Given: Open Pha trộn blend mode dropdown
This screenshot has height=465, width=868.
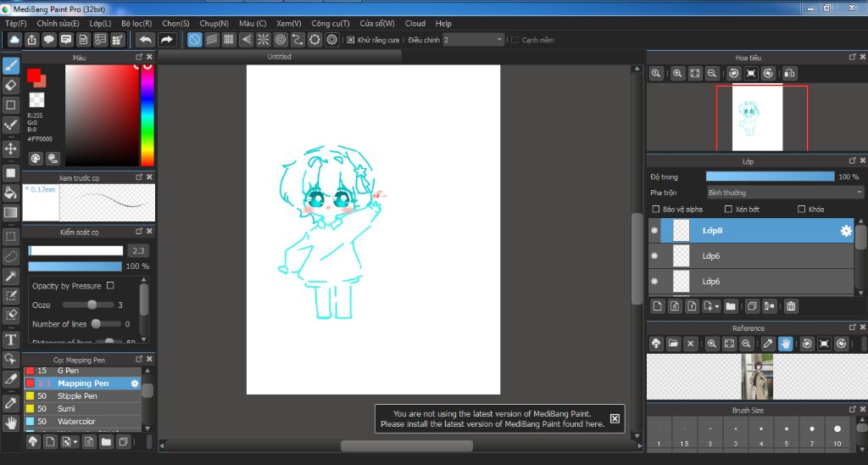Looking at the screenshot, I should click(x=785, y=193).
